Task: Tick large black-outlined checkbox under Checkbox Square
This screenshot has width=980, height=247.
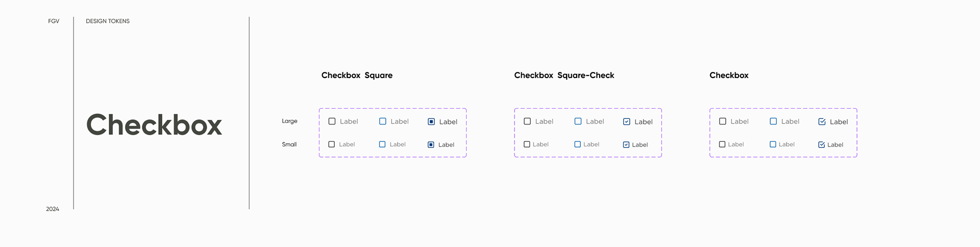Action: [x=332, y=121]
